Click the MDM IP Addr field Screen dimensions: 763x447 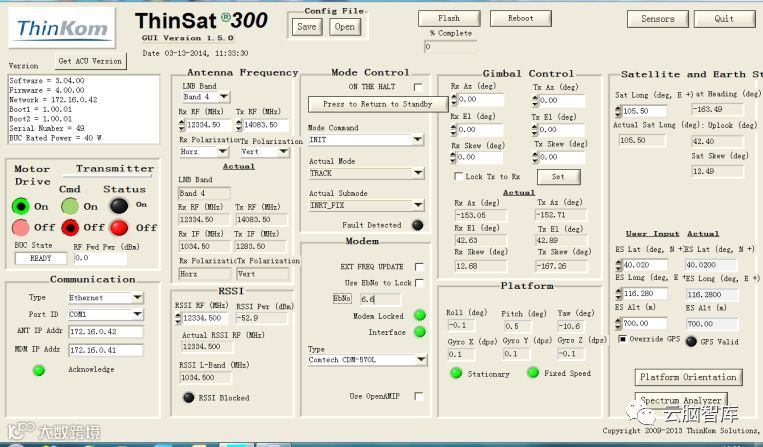[x=106, y=350]
